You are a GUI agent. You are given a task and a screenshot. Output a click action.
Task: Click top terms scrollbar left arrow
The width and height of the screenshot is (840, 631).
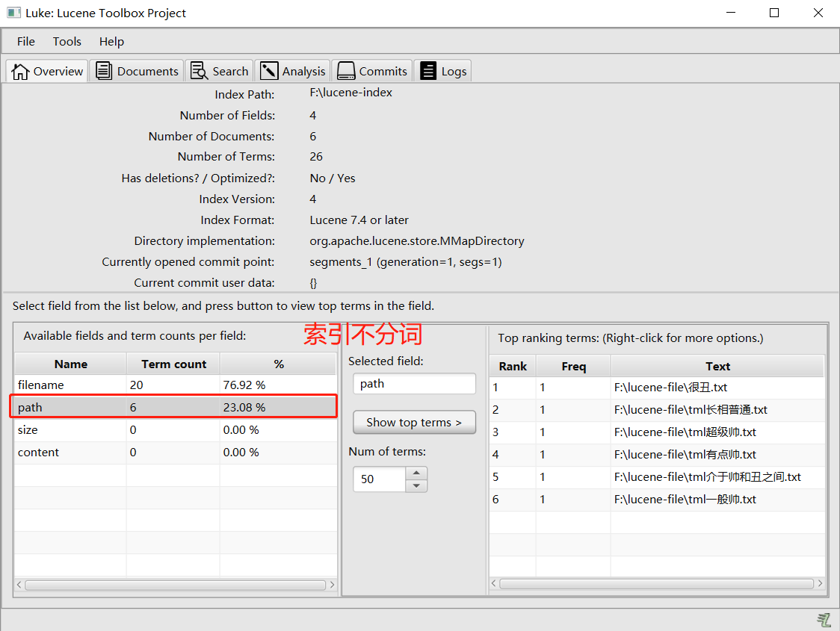click(494, 584)
